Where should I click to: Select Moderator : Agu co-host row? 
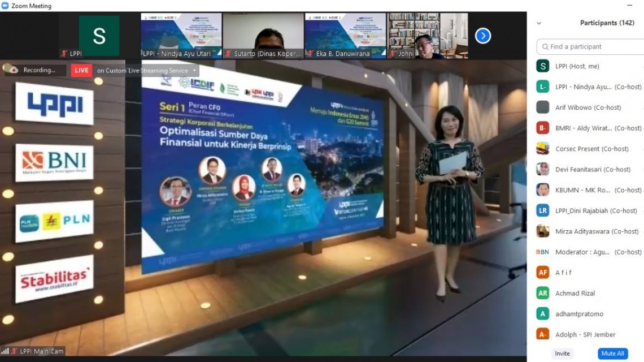coord(590,252)
